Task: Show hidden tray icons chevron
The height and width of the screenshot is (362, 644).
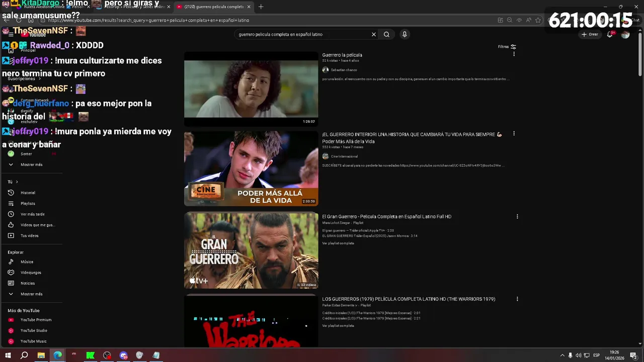Action: click(562, 355)
